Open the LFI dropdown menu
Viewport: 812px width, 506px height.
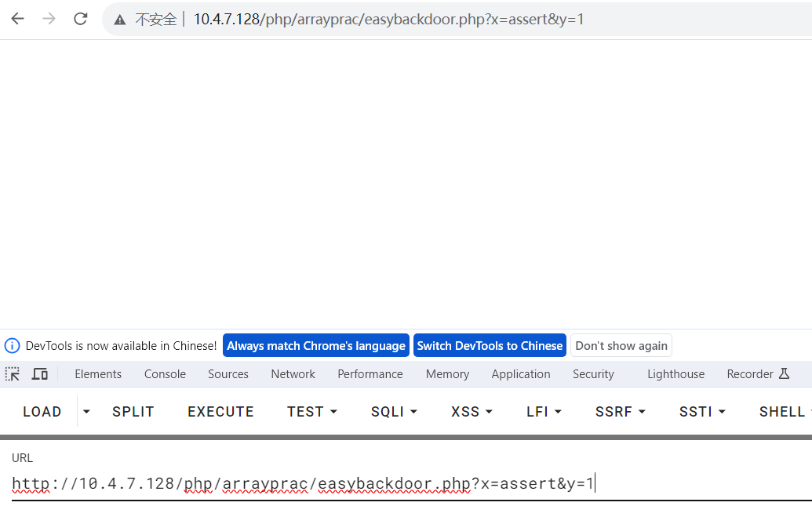pyautogui.click(x=544, y=412)
